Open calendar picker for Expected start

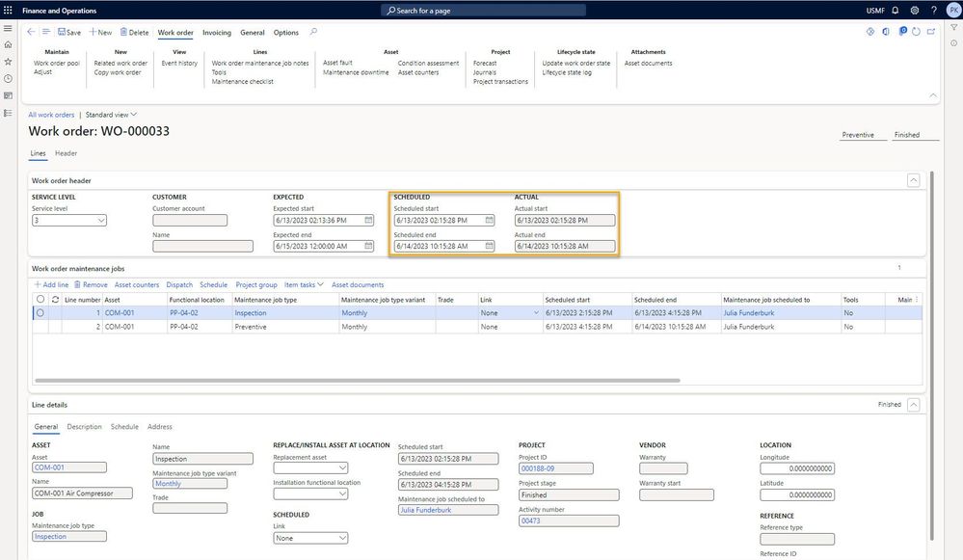368,220
